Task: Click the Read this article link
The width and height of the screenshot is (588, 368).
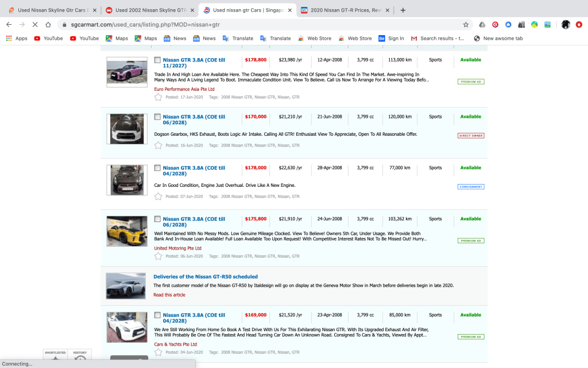Action: click(169, 295)
